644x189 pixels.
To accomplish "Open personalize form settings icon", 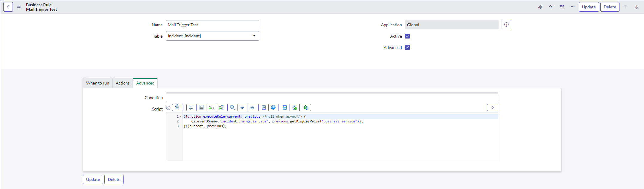I will pyautogui.click(x=562, y=7).
